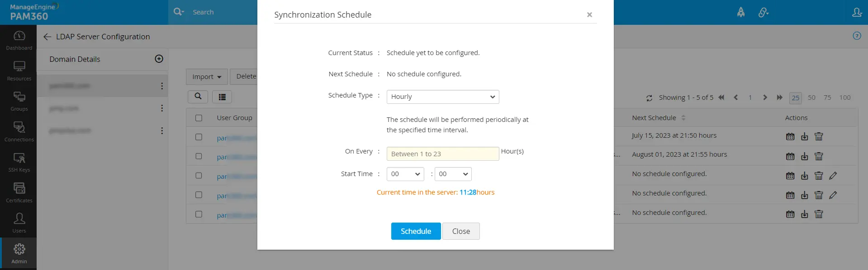
Task: Check the first user group row checkbox
Action: coord(199,137)
